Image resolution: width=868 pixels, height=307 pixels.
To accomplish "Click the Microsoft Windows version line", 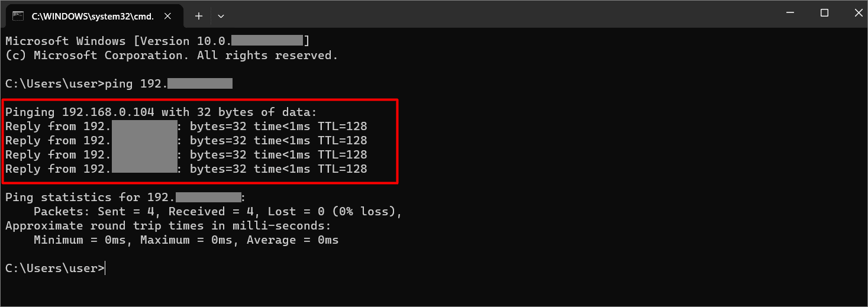I will click(x=118, y=41).
